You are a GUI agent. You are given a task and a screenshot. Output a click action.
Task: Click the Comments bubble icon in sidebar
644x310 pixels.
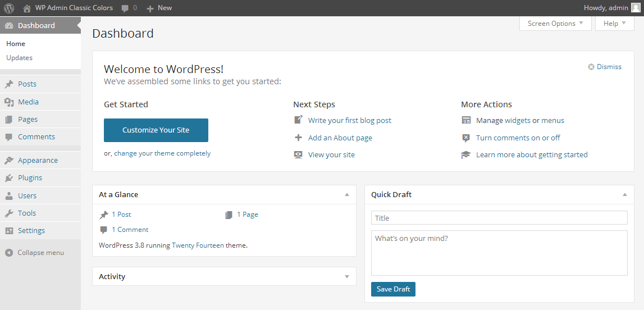[x=9, y=137]
